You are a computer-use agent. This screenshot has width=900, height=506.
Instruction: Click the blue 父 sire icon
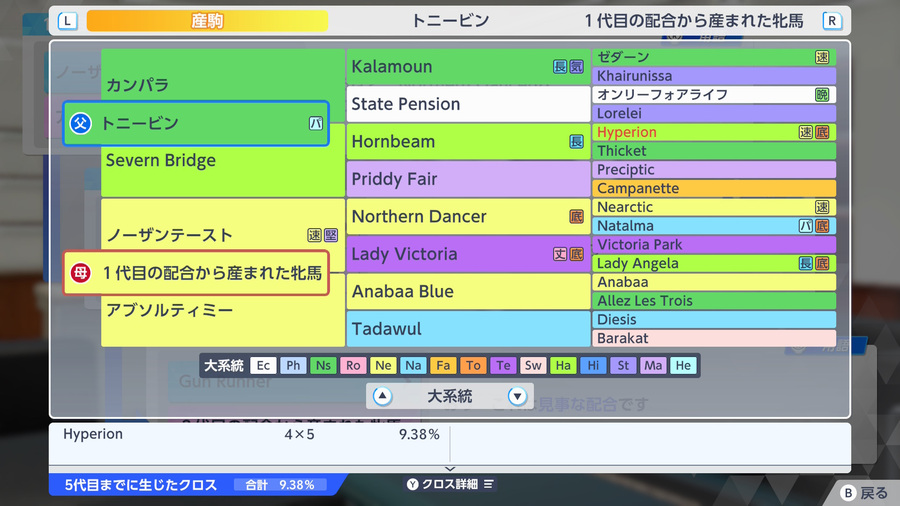pyautogui.click(x=80, y=123)
